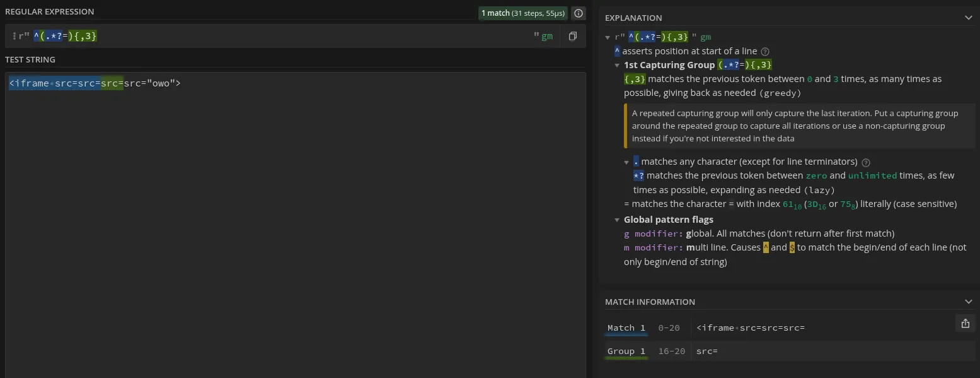Export match data with the share icon
The height and width of the screenshot is (378, 980).
pos(965,323)
